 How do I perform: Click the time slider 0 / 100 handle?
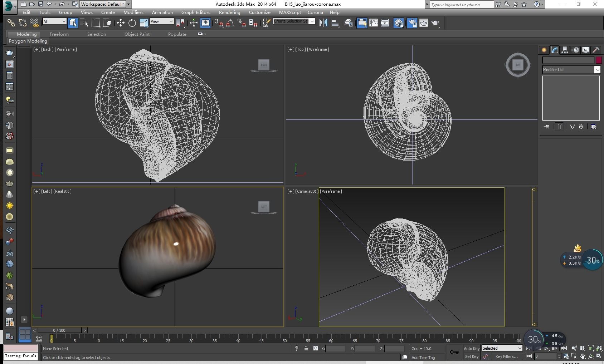click(59, 330)
